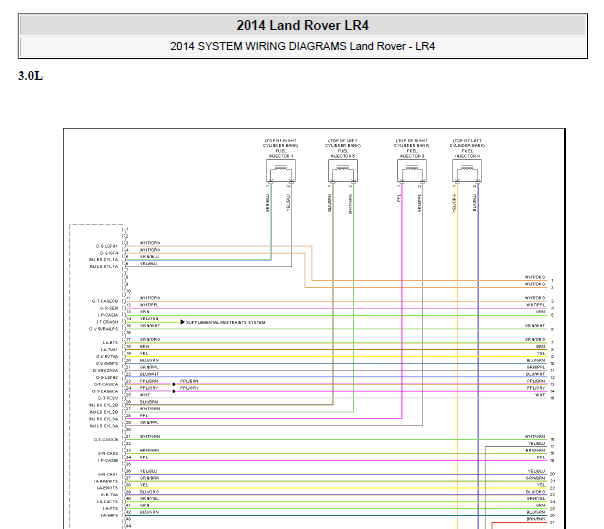Click the Fuel Injector 4 caption text
Image resolution: width=604 pixels, height=529 pixels.
coord(467,148)
